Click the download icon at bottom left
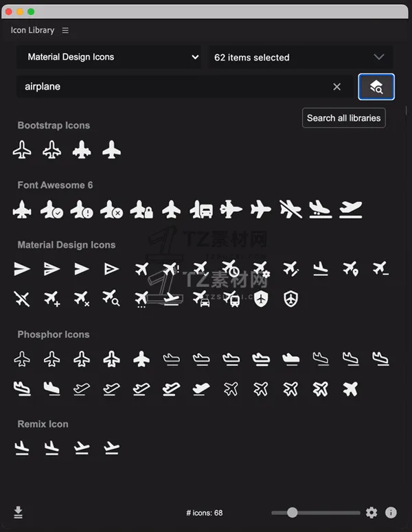Image resolution: width=412 pixels, height=532 pixels. pyautogui.click(x=19, y=512)
